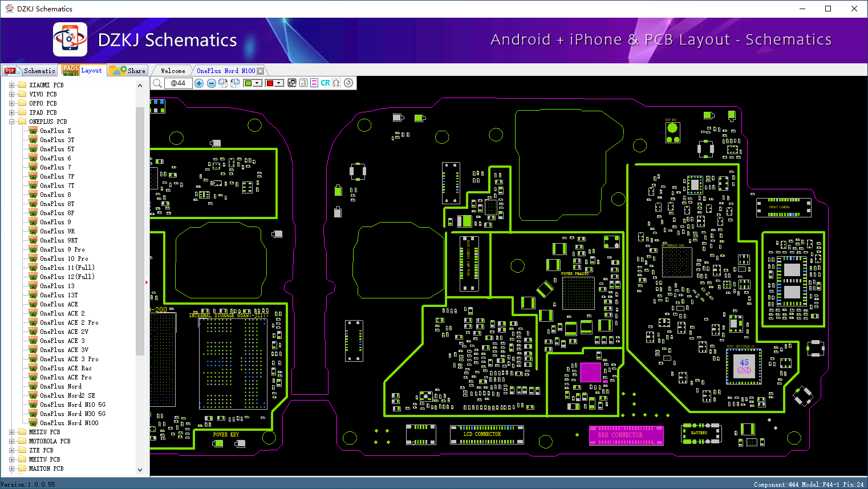Click the tree panel scroll down arrow
This screenshot has height=489, width=868.
coord(140,470)
